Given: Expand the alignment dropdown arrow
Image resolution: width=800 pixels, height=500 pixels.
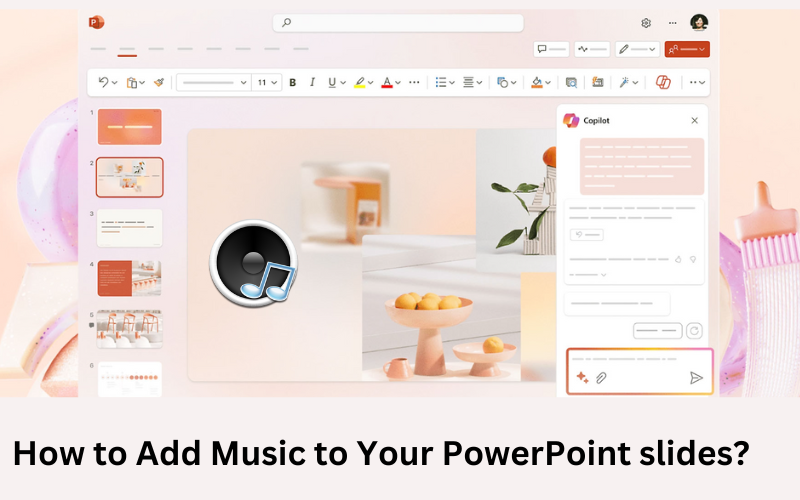Looking at the screenshot, I should 480,83.
